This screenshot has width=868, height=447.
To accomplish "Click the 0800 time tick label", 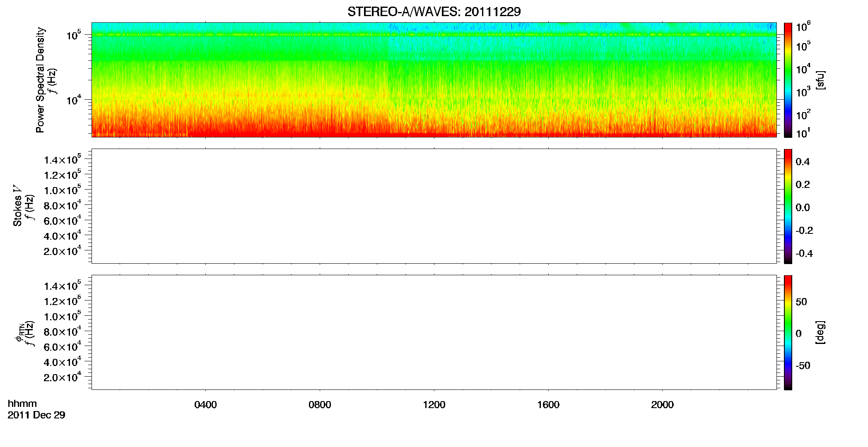I will [x=320, y=405].
